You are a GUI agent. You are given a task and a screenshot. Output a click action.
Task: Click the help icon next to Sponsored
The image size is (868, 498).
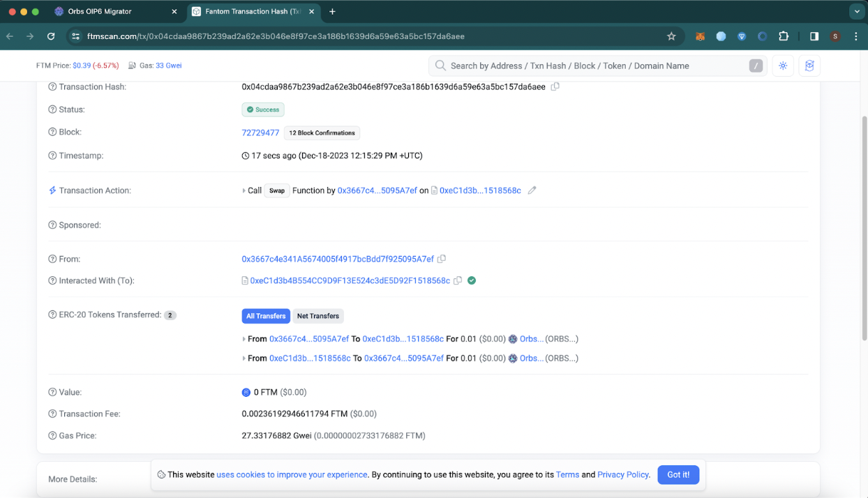tap(52, 225)
